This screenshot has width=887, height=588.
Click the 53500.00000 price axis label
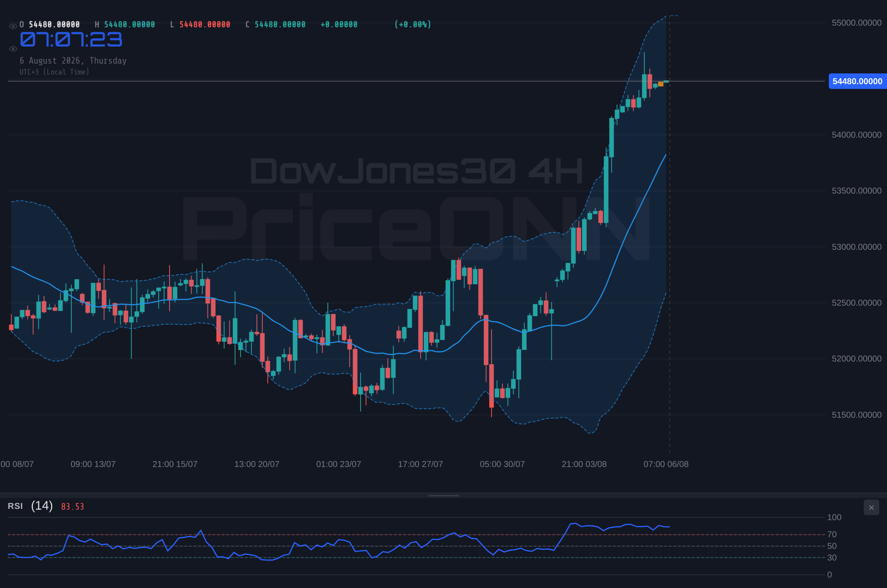[x=857, y=191]
